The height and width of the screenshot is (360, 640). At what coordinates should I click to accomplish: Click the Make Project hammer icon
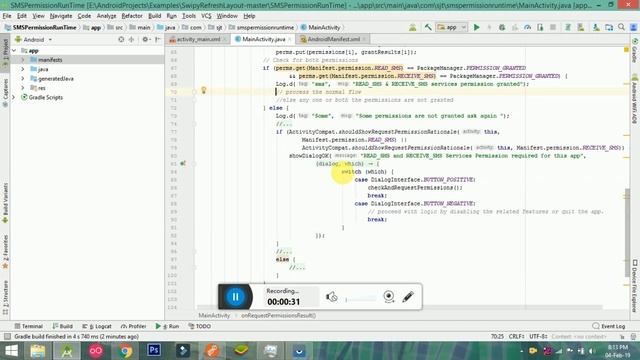[x=428, y=27]
